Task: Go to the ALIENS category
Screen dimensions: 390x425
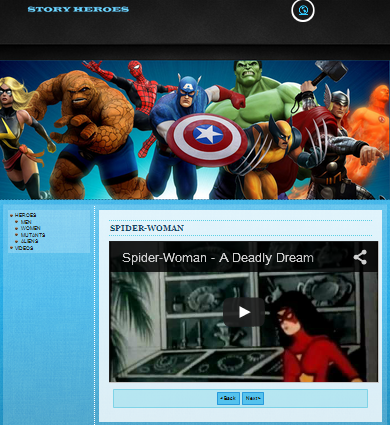Action: (x=29, y=241)
